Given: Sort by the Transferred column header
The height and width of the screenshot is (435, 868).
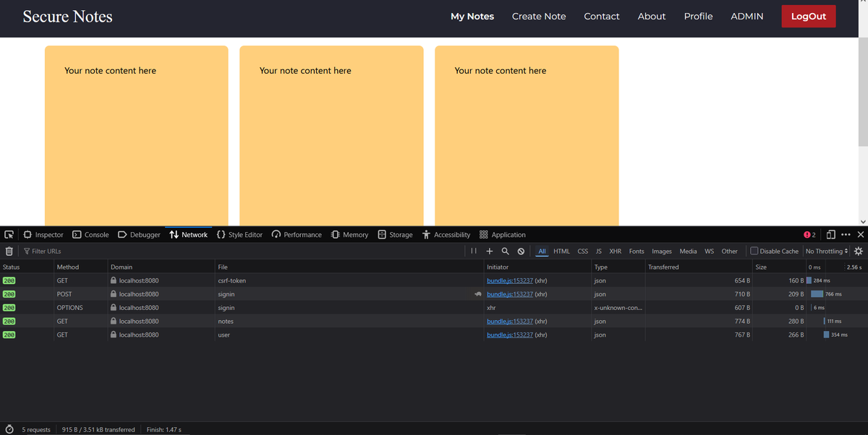Looking at the screenshot, I should (x=699, y=267).
